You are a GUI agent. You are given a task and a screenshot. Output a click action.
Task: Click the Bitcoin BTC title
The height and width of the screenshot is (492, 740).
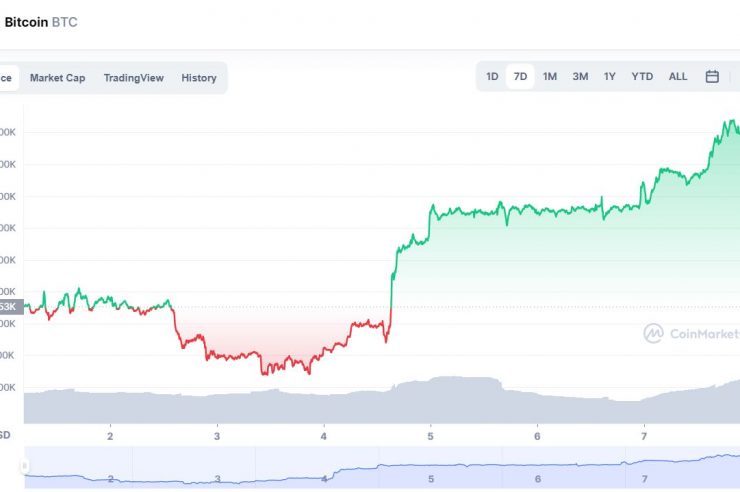click(x=41, y=22)
